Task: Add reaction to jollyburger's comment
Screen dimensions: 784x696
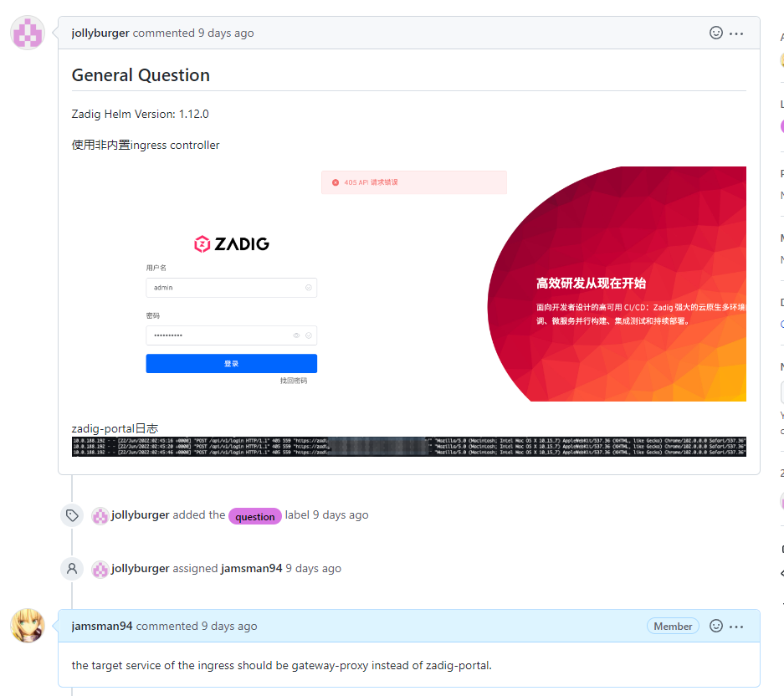Action: click(x=716, y=33)
